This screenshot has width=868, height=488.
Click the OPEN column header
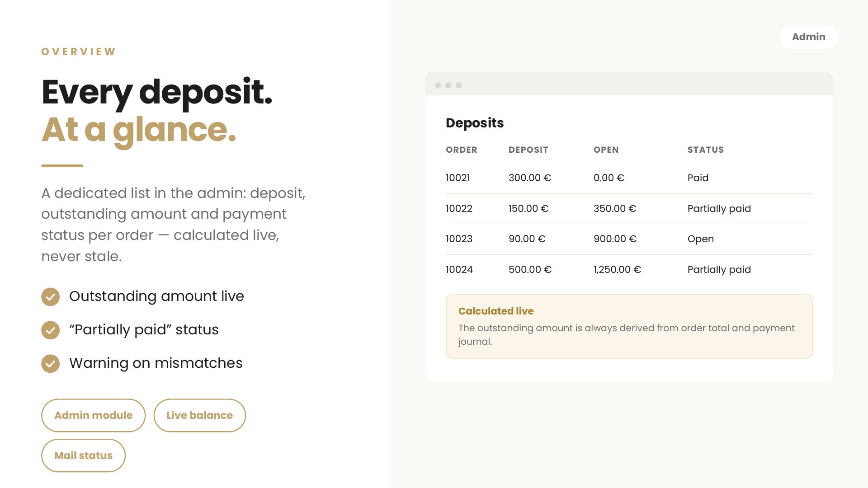tap(606, 150)
